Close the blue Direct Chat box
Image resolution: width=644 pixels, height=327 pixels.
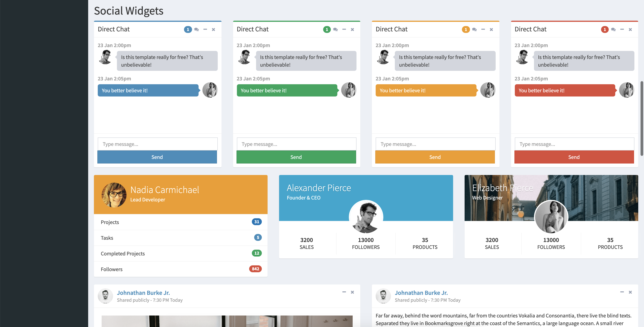(x=214, y=29)
